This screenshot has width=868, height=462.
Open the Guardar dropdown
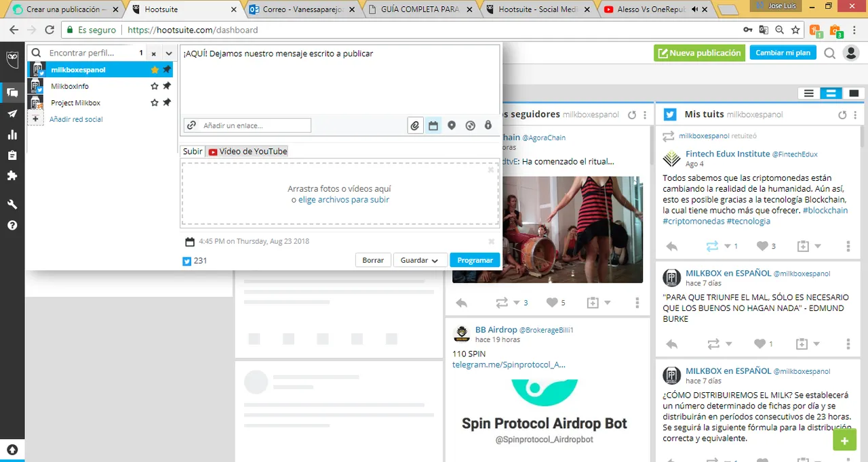coord(420,260)
